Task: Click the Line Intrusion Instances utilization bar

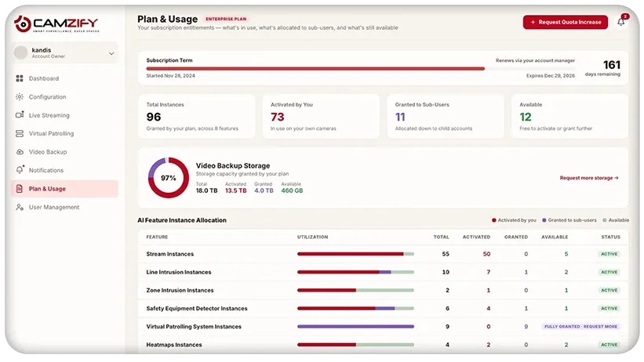Action: point(355,272)
